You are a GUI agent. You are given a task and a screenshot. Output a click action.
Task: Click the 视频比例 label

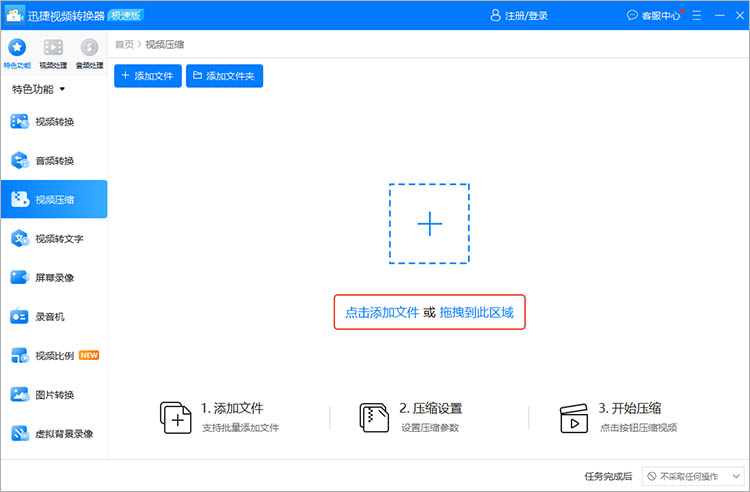[55, 355]
